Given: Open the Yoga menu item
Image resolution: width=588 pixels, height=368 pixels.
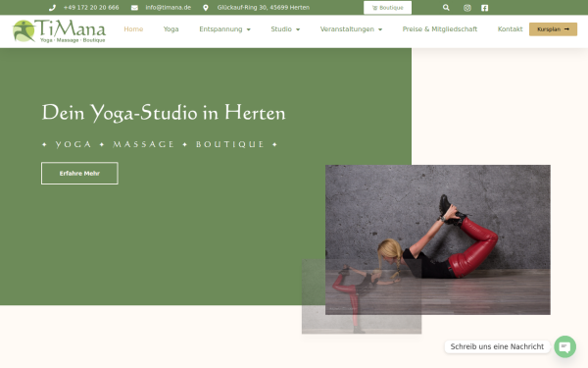Looking at the screenshot, I should tap(171, 29).
